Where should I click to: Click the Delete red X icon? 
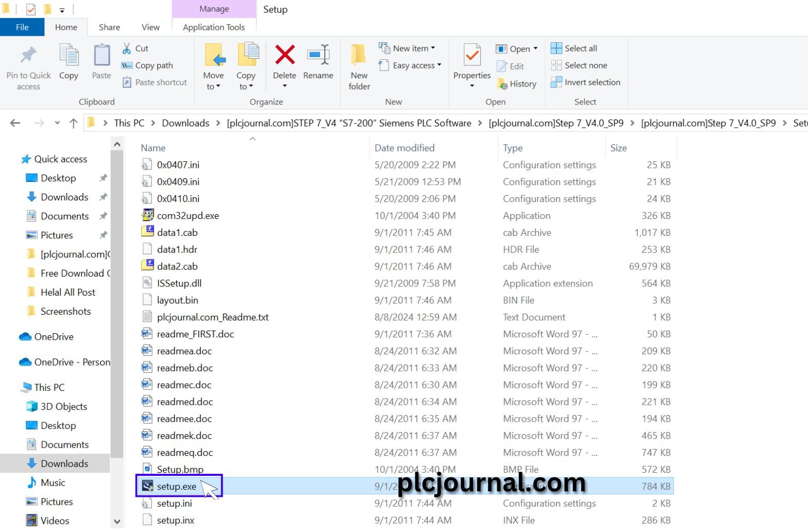click(x=284, y=55)
